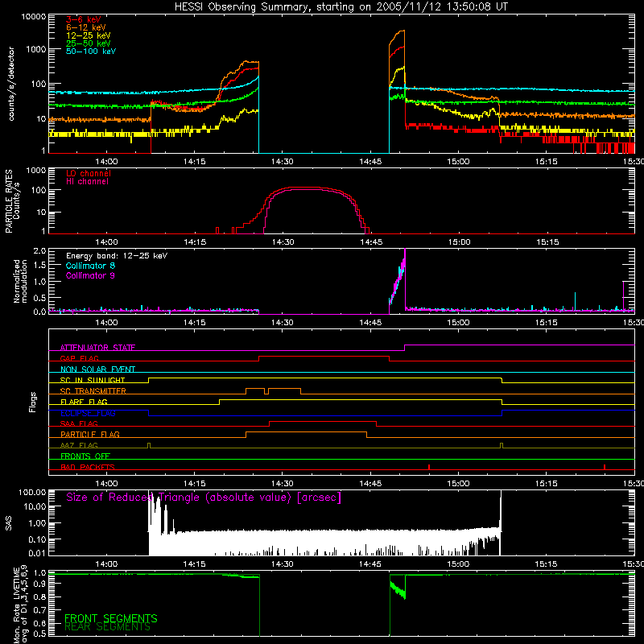Click the 2.0 value on modulation axis
644x644 pixels.
point(39,250)
